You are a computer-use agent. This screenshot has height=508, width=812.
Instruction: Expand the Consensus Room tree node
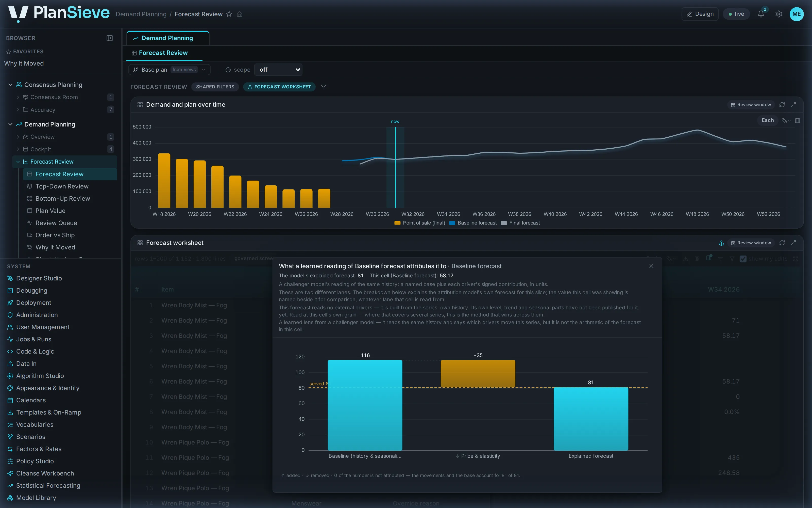(x=18, y=97)
